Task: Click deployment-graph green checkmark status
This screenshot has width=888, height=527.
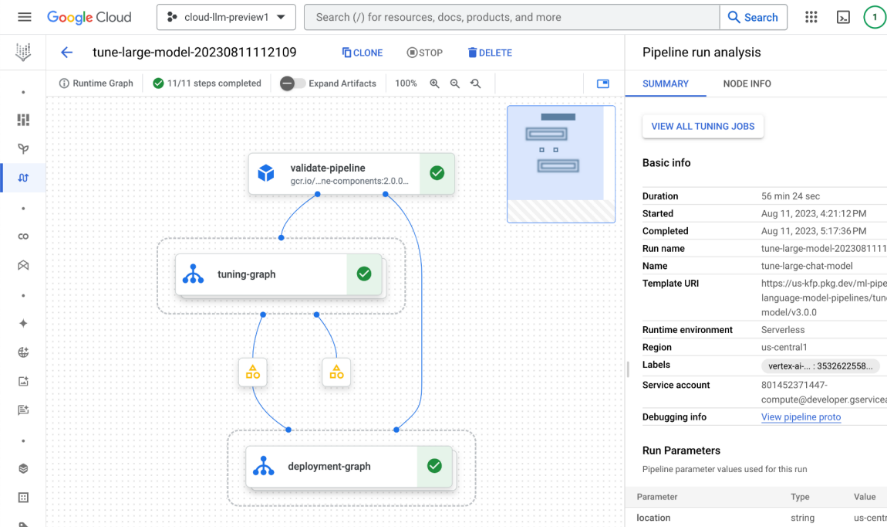Action: point(434,466)
